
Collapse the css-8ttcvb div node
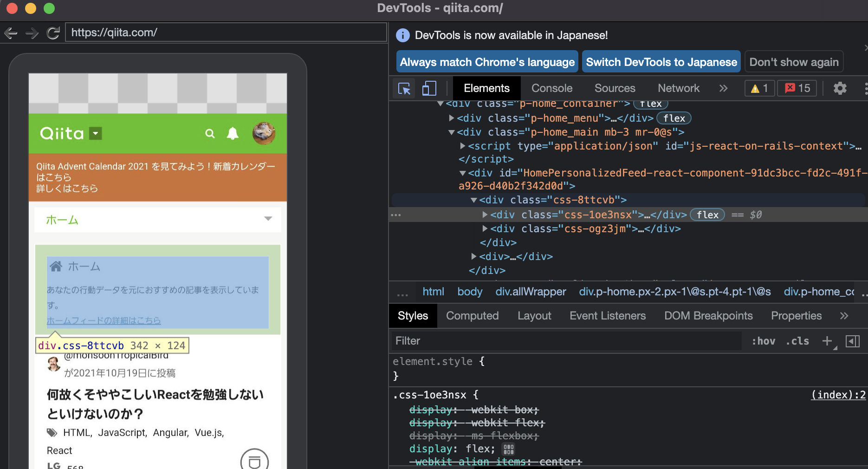point(474,200)
